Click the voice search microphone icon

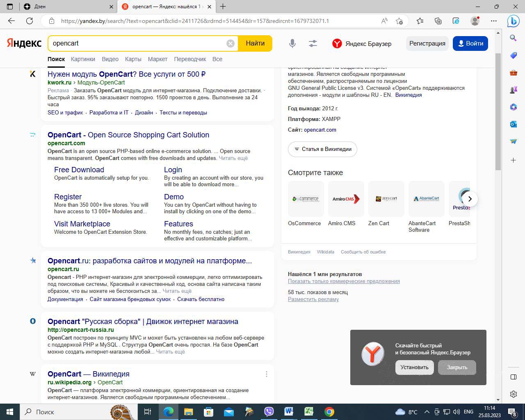292,43
